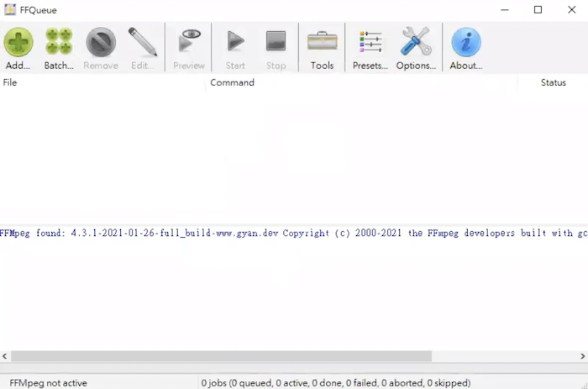Start the queue with the play icon
Screen dimensions: 588x389
point(235,41)
